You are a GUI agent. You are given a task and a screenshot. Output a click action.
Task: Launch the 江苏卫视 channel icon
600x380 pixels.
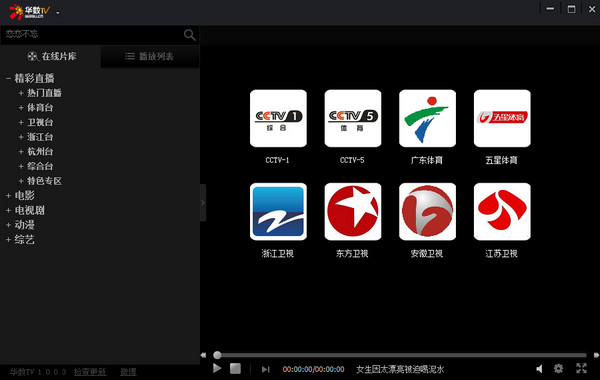pyautogui.click(x=502, y=212)
